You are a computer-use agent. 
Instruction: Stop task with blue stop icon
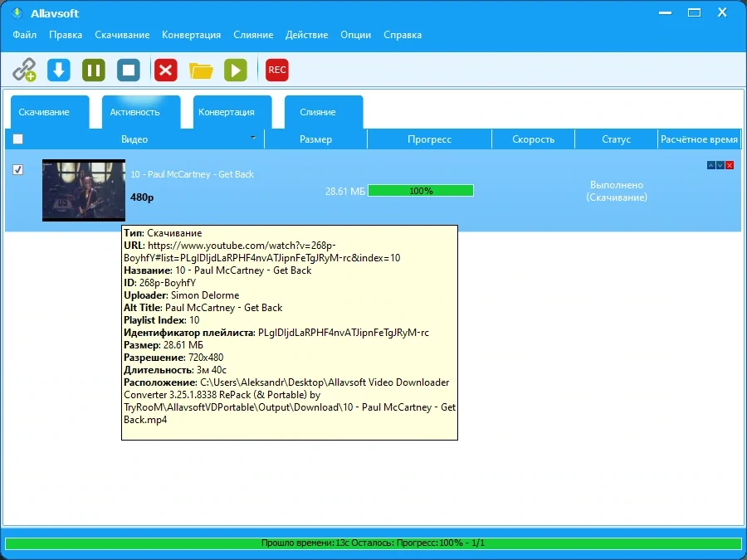(129, 70)
